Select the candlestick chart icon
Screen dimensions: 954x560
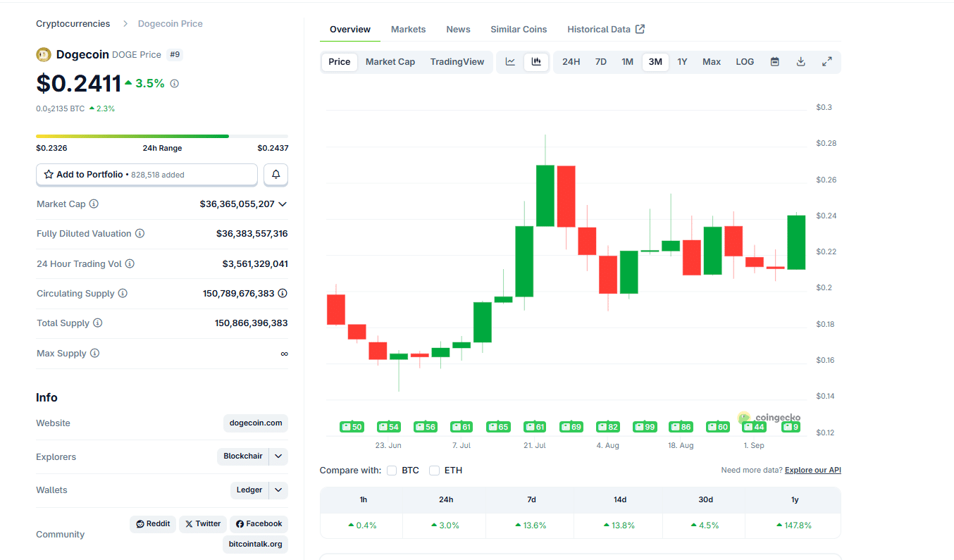(536, 62)
